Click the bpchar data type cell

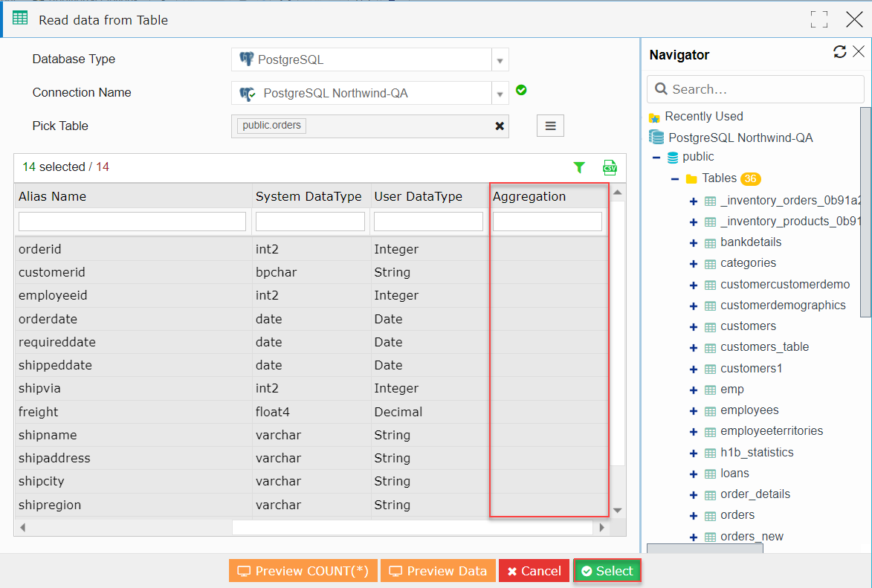[311, 273]
